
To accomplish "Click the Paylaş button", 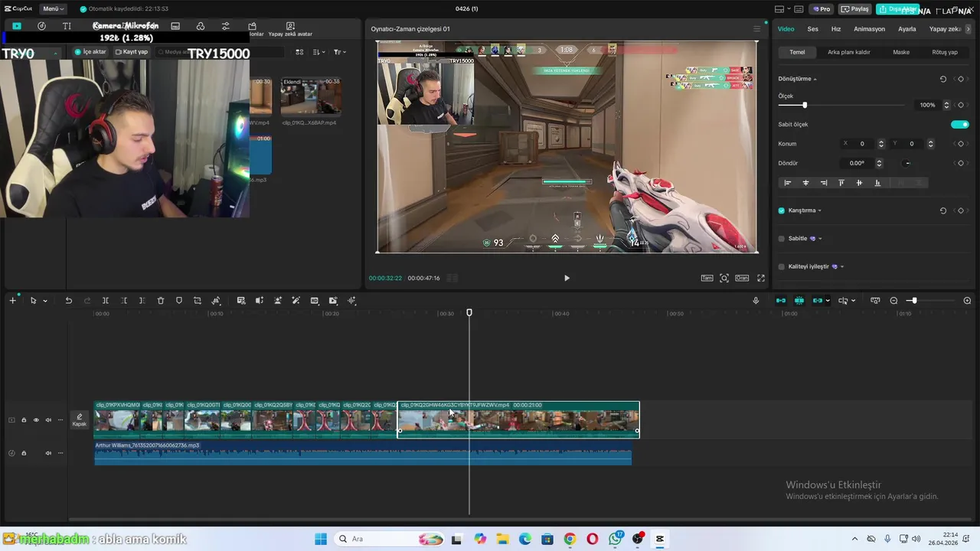I will (x=855, y=8).
